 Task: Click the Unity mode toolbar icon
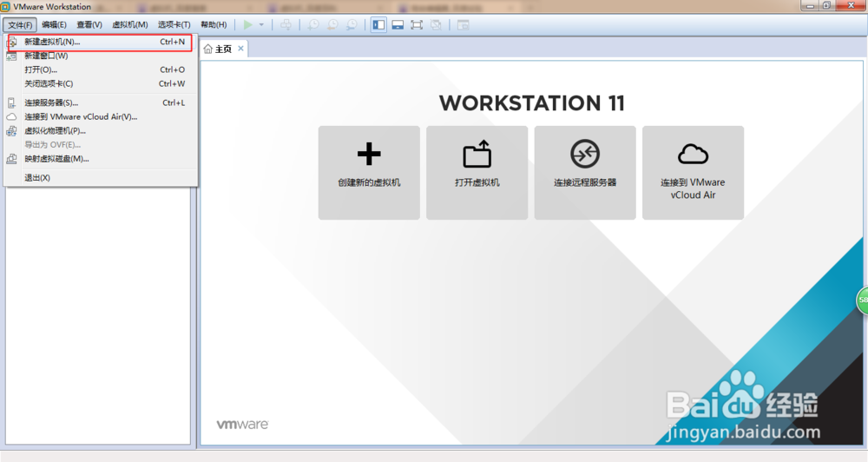(437, 25)
